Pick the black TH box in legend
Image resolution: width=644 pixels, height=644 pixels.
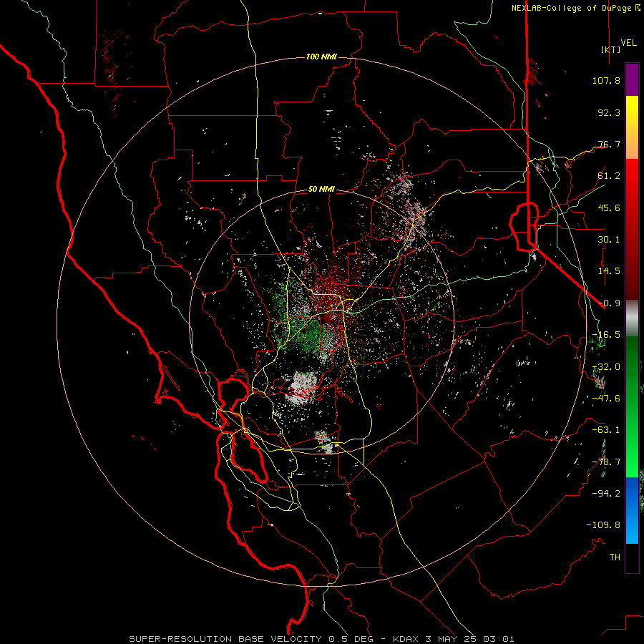[632, 558]
